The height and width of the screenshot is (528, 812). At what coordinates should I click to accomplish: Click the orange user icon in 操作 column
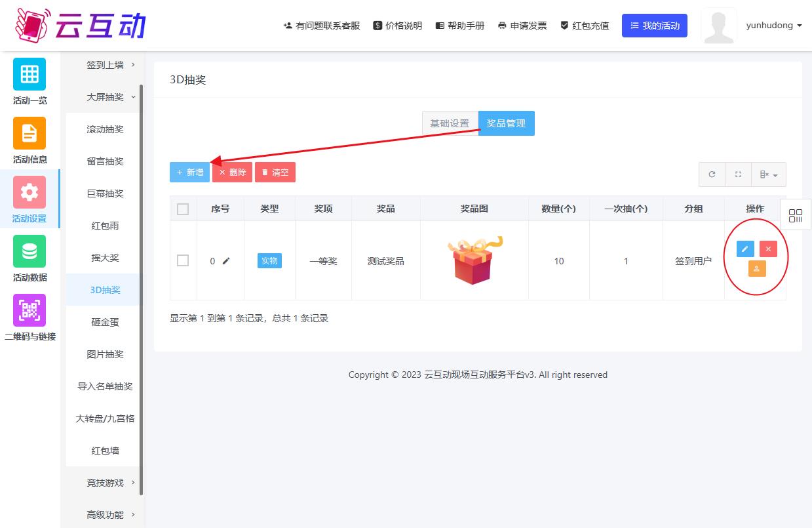757,268
